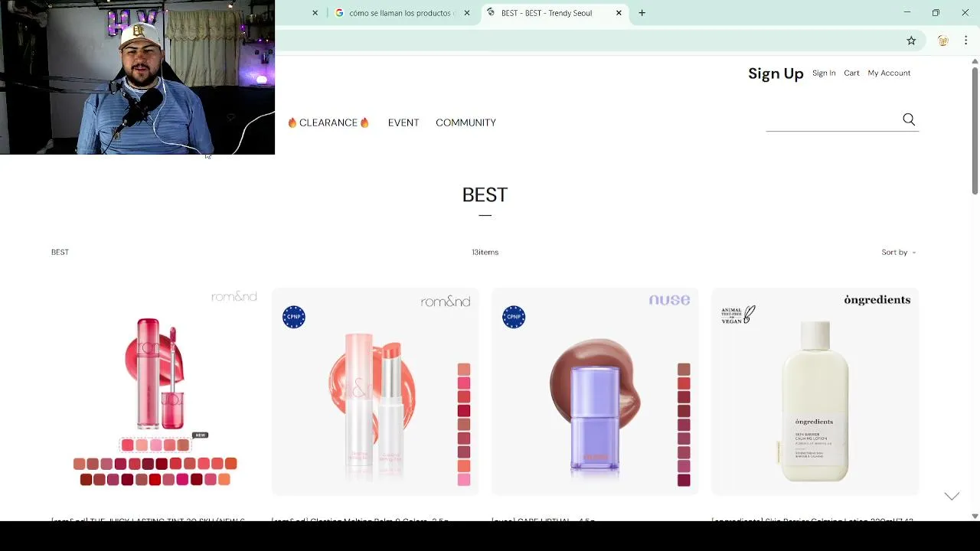Click the BEST page heading
Image resolution: width=980 pixels, height=551 pixels.
pyautogui.click(x=485, y=195)
